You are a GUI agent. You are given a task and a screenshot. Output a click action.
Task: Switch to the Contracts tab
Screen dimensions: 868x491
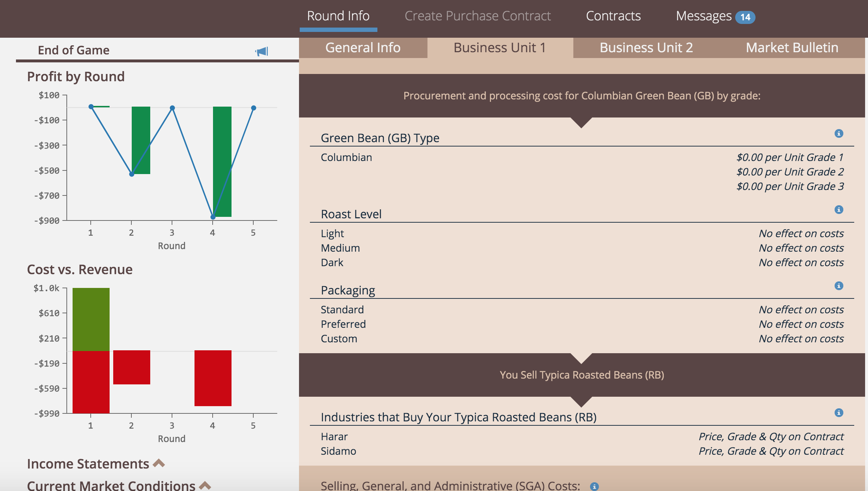point(613,16)
